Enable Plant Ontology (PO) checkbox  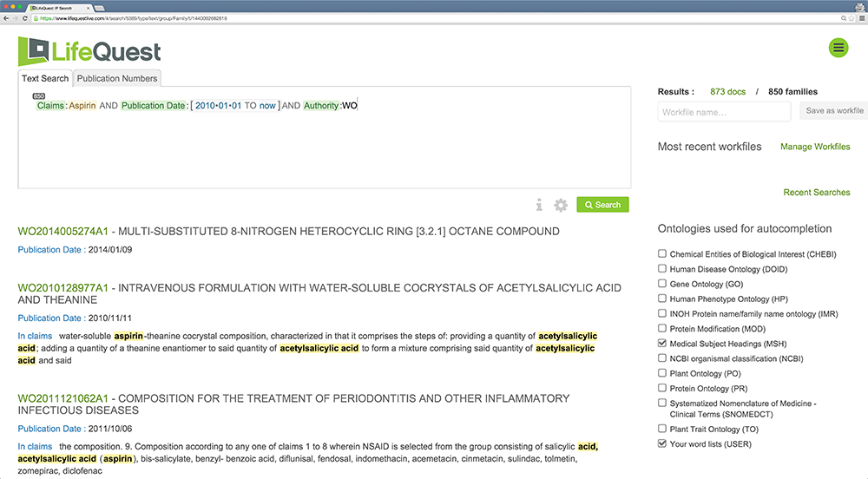pyautogui.click(x=662, y=373)
